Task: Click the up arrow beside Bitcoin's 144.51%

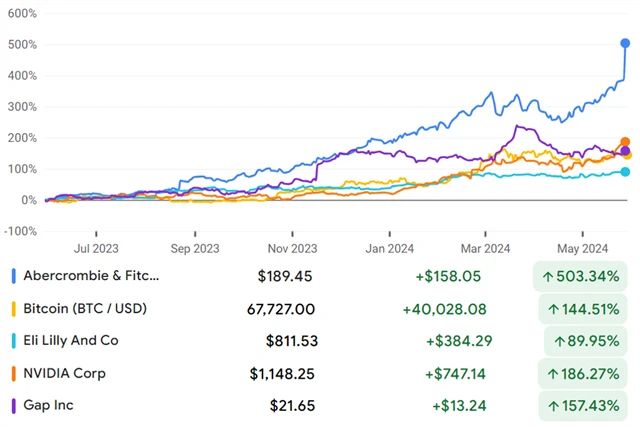Action: [x=553, y=309]
